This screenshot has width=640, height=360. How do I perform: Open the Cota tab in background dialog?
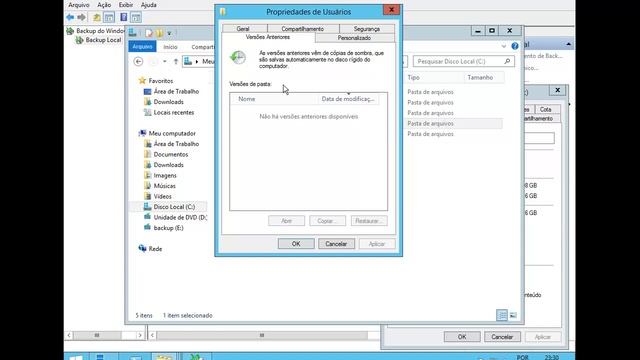[x=545, y=109]
